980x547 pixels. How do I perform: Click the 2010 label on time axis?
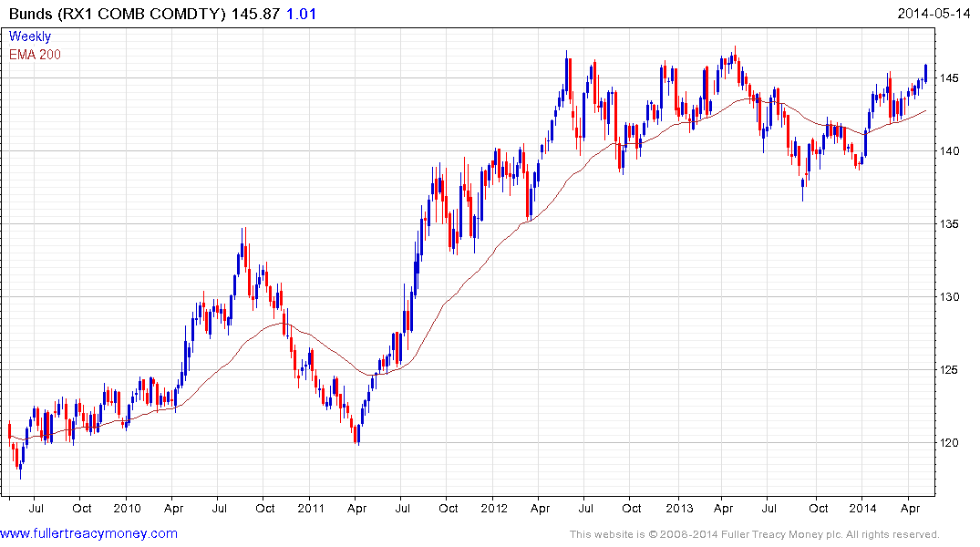coord(127,508)
